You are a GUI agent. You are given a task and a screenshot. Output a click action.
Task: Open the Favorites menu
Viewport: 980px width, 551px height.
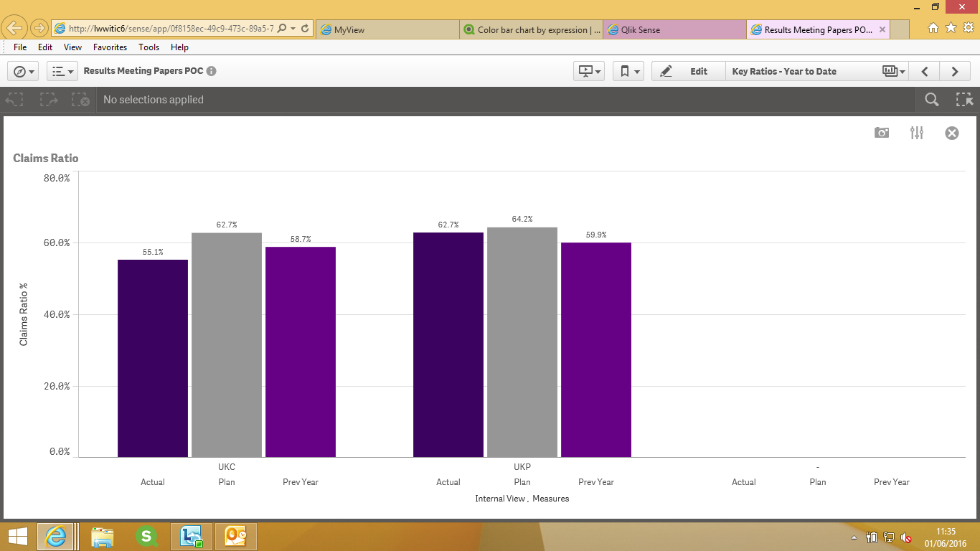(x=110, y=47)
